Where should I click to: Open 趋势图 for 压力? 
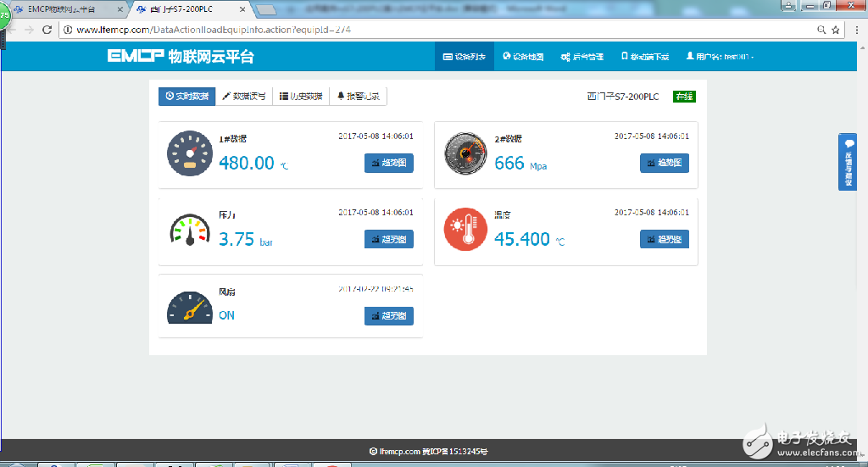pyautogui.click(x=388, y=239)
